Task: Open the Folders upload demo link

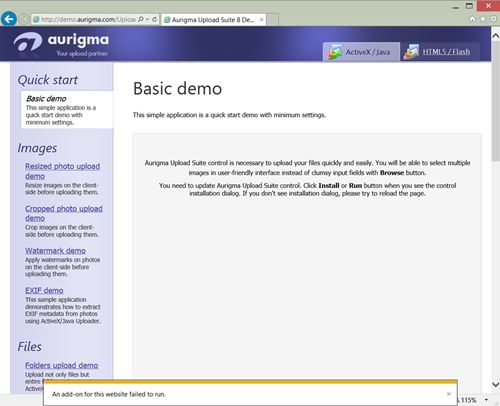Action: 61,365
